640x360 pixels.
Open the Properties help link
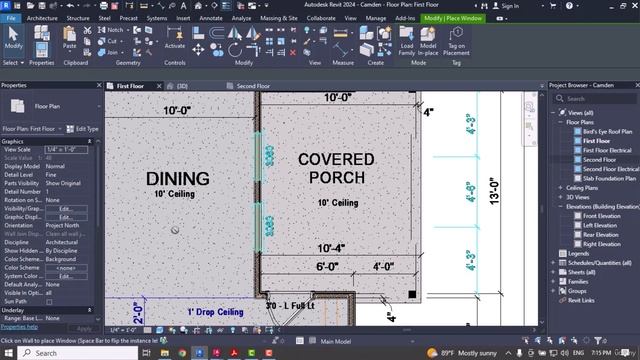coord(19,327)
